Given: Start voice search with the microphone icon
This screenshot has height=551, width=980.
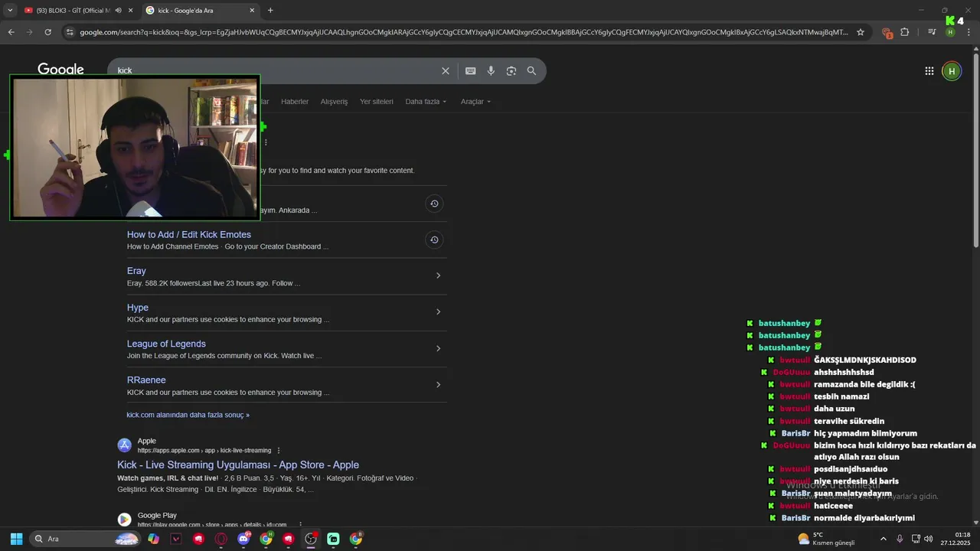Looking at the screenshot, I should click(491, 70).
